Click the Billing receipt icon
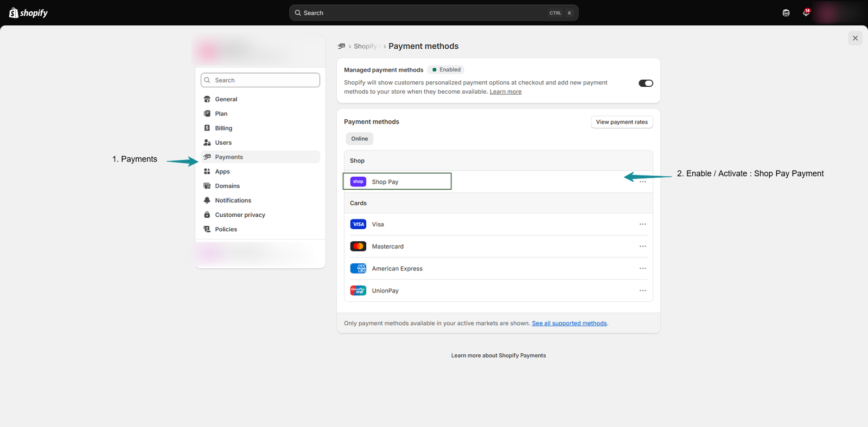Screen dimensions: 868x427 pyautogui.click(x=207, y=128)
